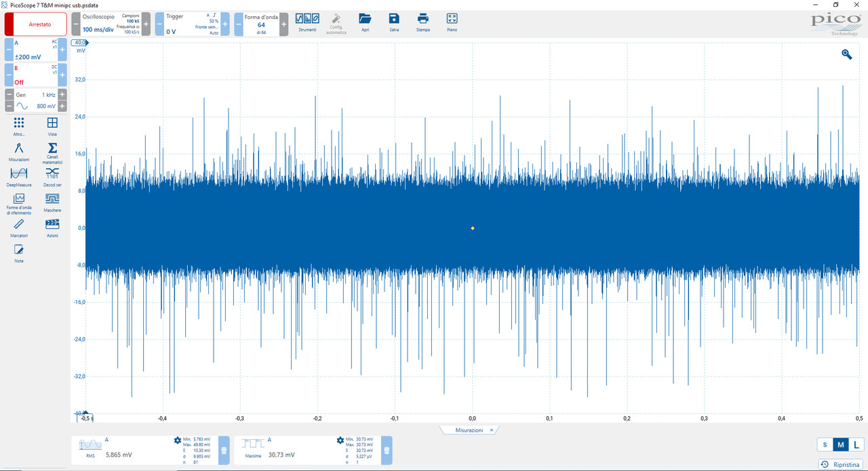Decrease channel A input range
Screen dimensions: 868x471
coord(9,50)
